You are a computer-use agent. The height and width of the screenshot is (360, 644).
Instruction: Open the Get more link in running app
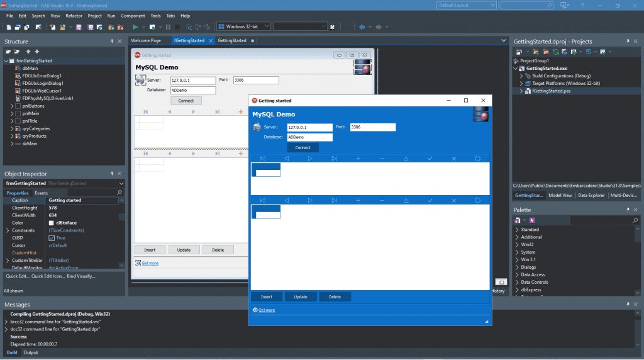coord(267,310)
